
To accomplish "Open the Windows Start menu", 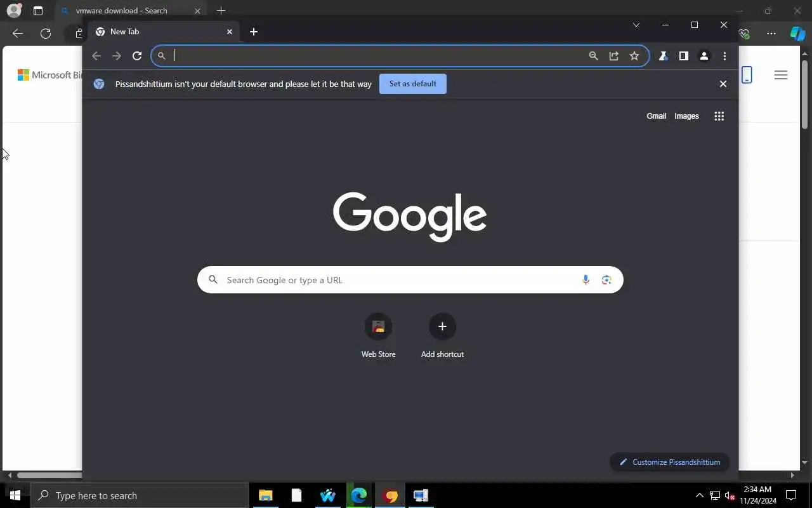I will tap(15, 495).
